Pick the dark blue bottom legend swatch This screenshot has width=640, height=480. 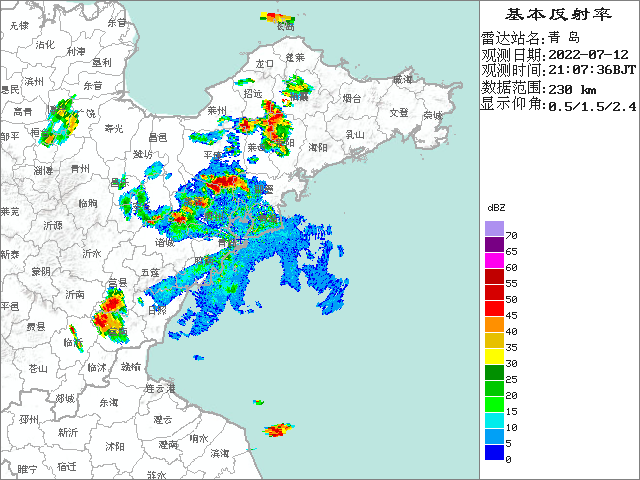tap(495, 453)
